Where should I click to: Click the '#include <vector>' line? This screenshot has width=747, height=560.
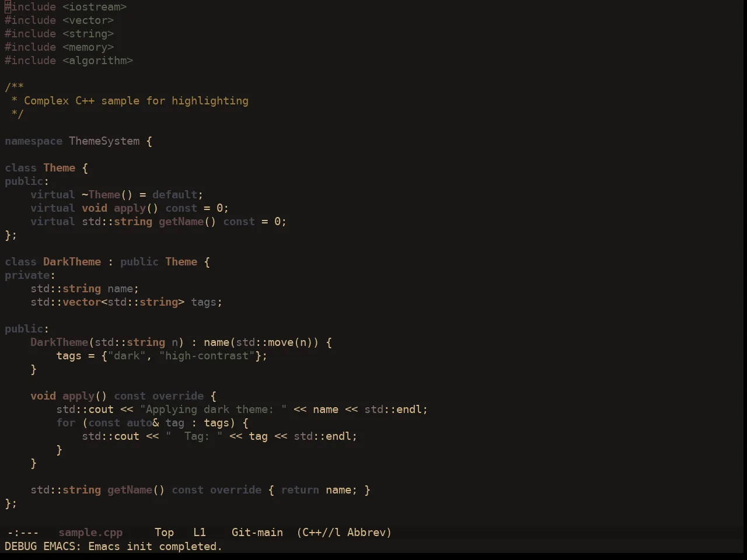(x=60, y=20)
